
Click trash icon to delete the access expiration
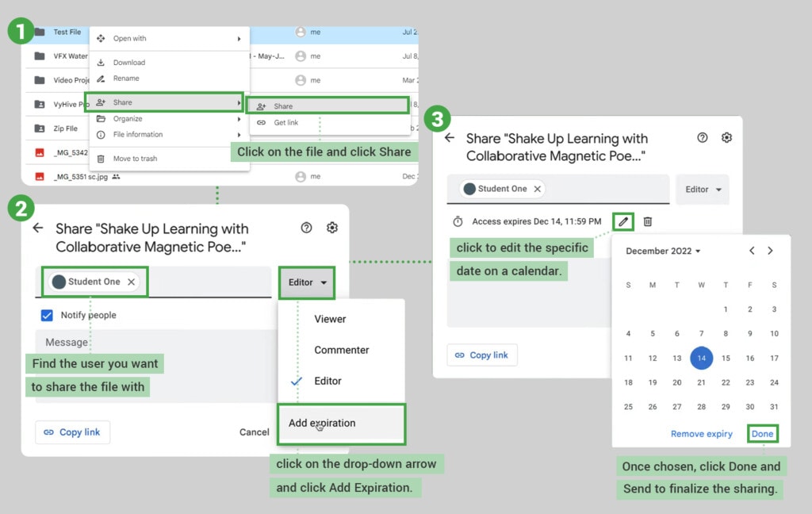tap(648, 222)
